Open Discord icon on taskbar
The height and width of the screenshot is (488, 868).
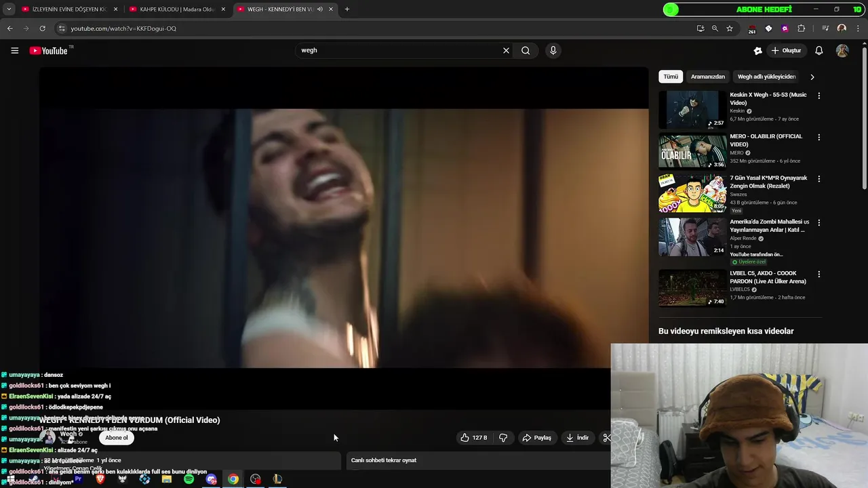211,479
